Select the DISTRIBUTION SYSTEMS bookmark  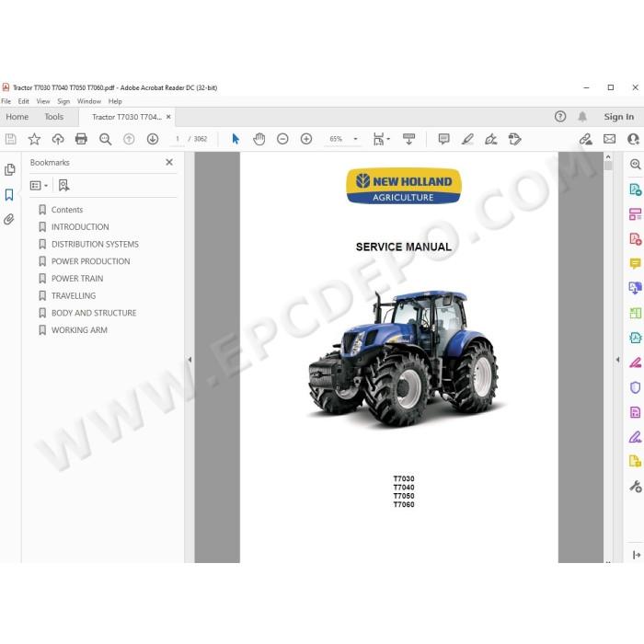95,245
